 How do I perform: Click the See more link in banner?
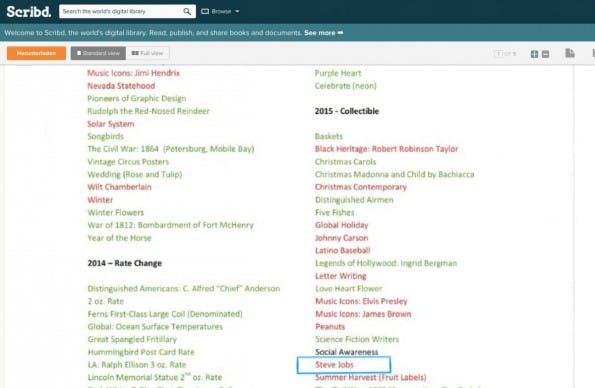(323, 33)
